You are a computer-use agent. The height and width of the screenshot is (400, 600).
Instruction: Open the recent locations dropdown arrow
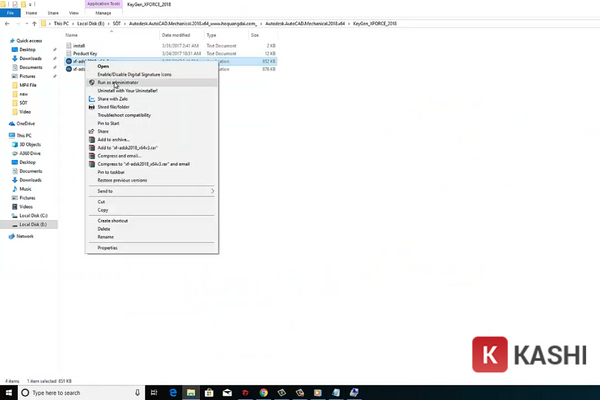tap(26, 24)
